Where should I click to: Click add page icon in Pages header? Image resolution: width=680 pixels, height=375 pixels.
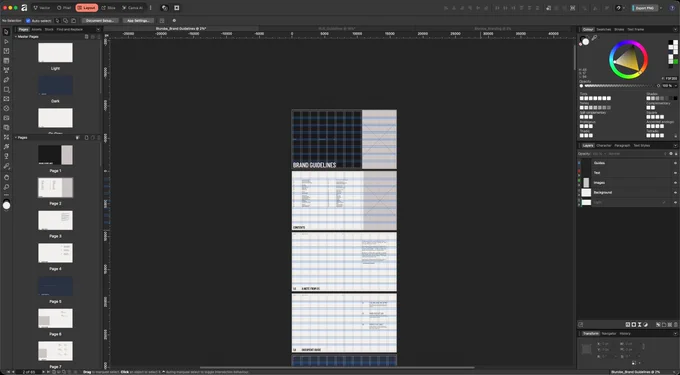(x=86, y=138)
